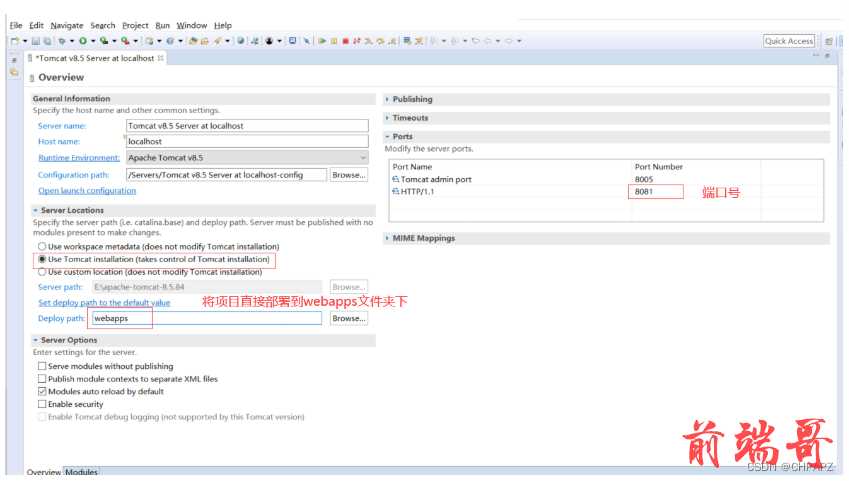849x481 pixels.
Task: Open the Window menu
Action: click(x=192, y=25)
